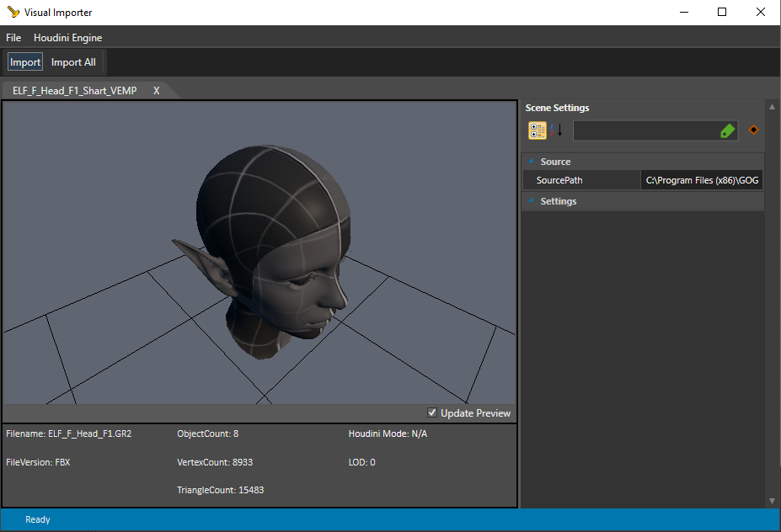Expand the Settings category
Screen dimensions: 781x532
coord(531,200)
